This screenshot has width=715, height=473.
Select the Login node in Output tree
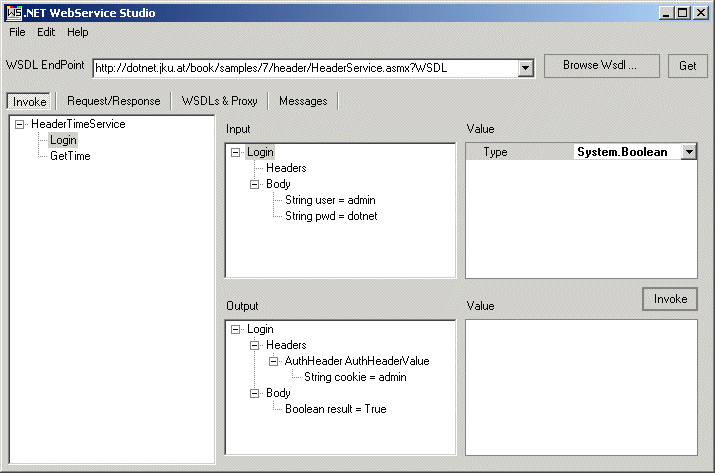tap(260, 329)
